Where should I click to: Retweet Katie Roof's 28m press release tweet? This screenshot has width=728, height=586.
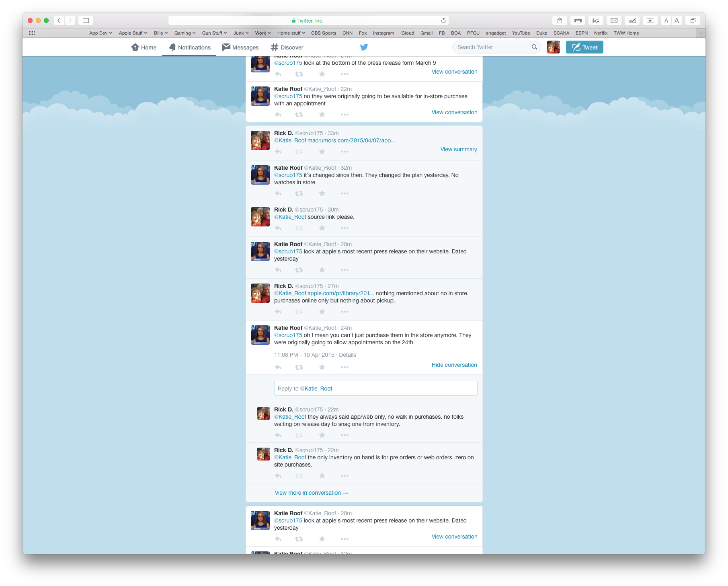click(299, 270)
